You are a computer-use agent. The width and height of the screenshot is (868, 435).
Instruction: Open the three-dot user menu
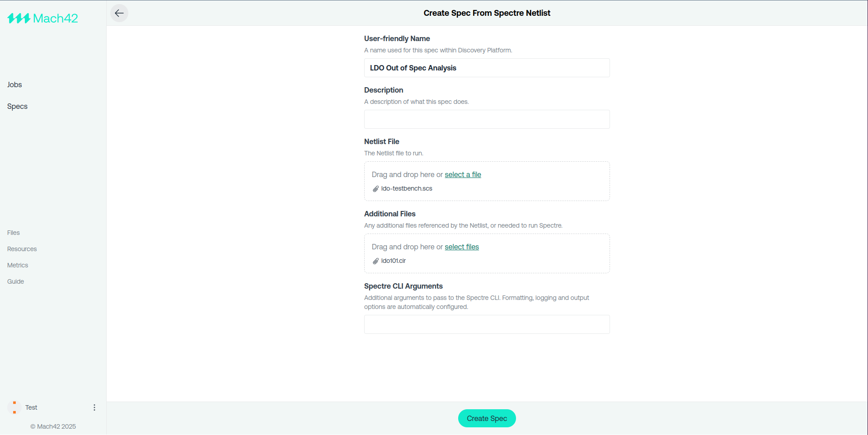point(94,407)
